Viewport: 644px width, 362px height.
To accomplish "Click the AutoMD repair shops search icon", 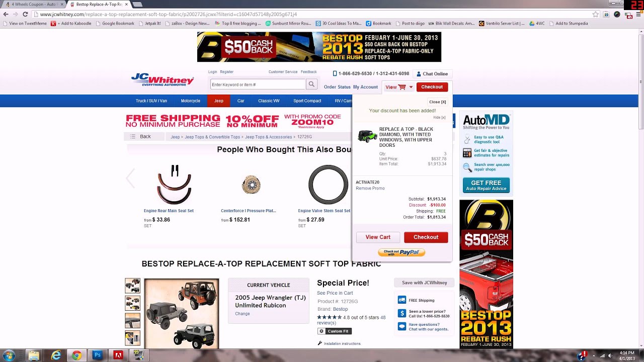I will pos(467,167).
